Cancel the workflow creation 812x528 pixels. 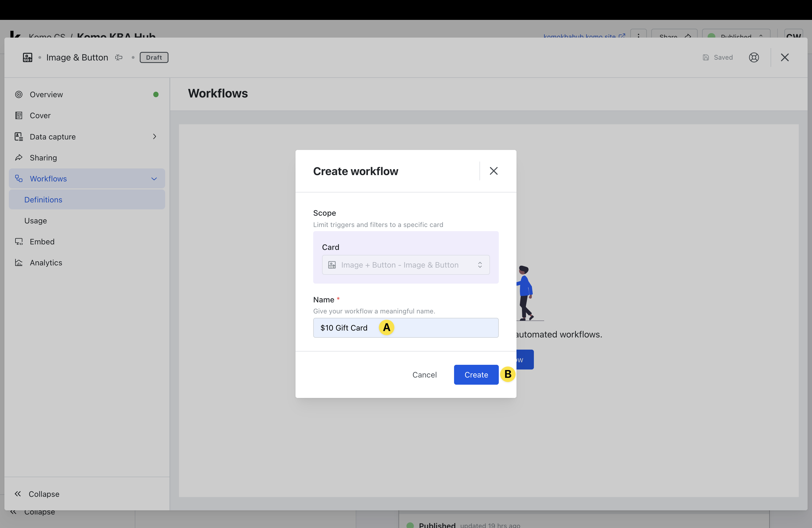coord(424,374)
